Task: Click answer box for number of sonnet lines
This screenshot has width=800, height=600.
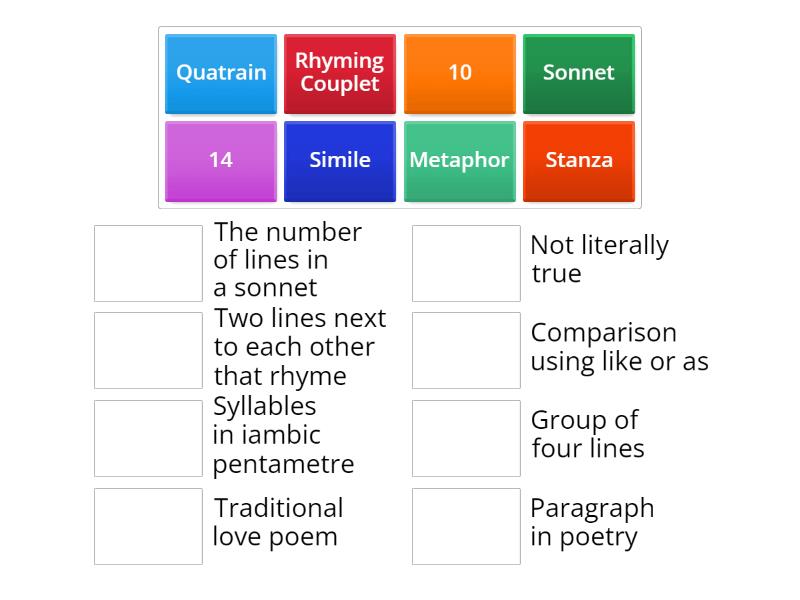Action: (148, 263)
